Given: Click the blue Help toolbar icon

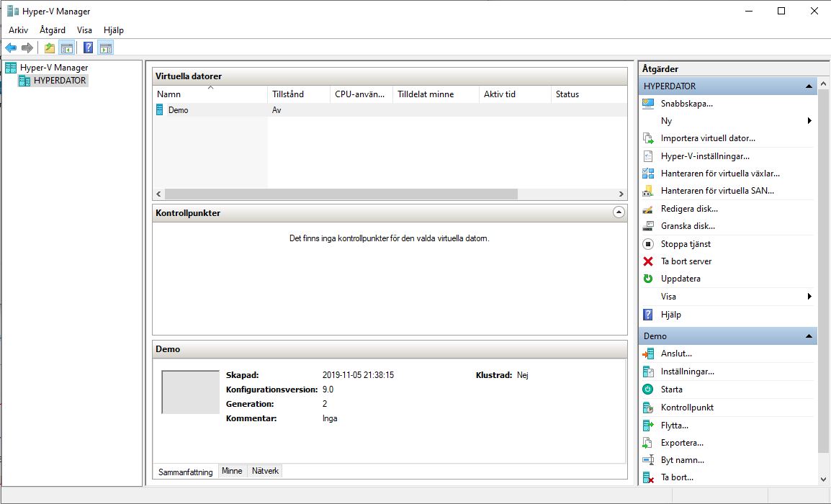Looking at the screenshot, I should click(x=88, y=48).
